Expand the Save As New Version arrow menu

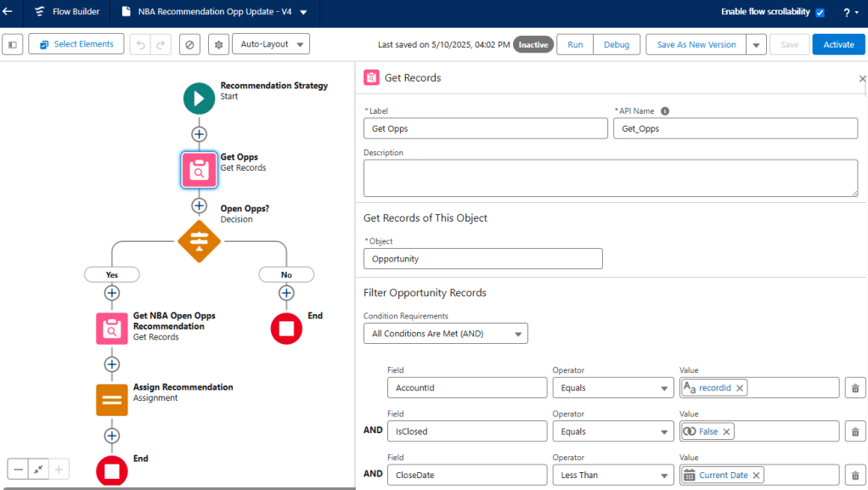(756, 45)
